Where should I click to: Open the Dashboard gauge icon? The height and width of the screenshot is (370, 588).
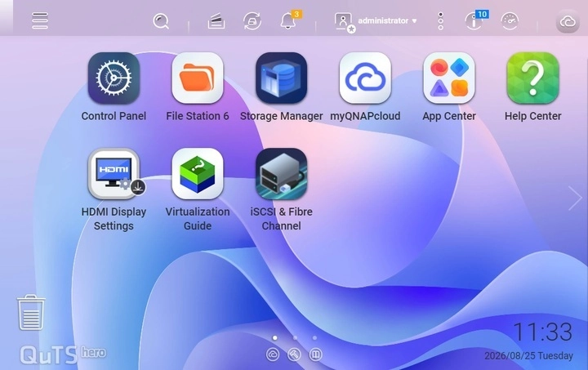pyautogui.click(x=510, y=21)
